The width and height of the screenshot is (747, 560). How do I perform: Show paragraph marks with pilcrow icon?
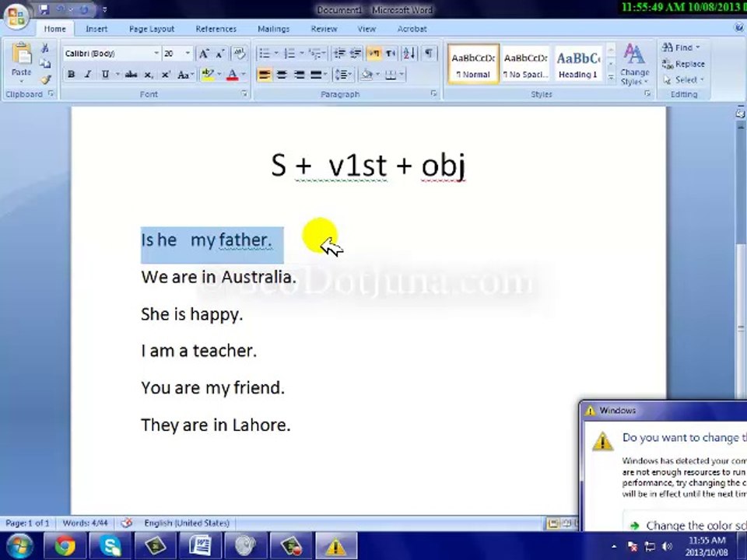pyautogui.click(x=429, y=53)
